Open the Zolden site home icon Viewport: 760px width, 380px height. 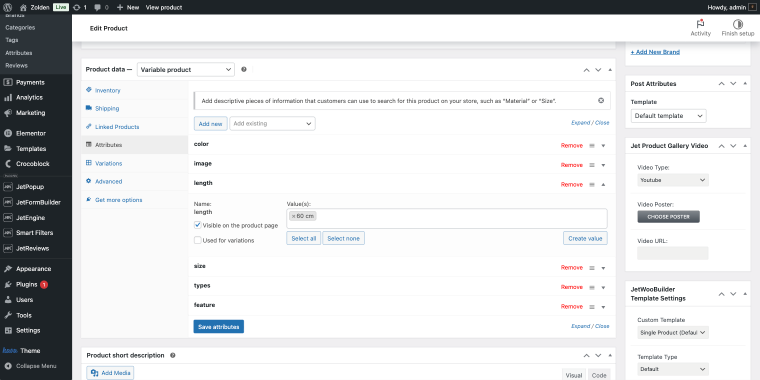tap(23, 7)
